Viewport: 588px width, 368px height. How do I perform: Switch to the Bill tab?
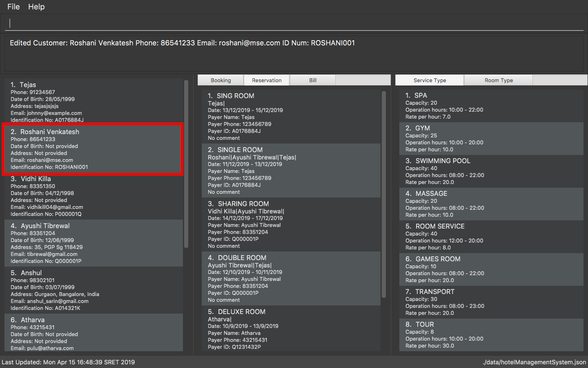[x=313, y=80]
